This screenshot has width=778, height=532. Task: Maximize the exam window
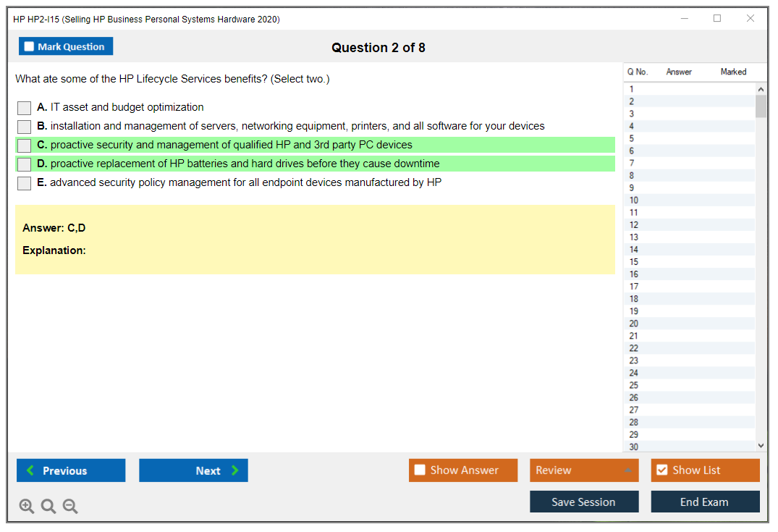717,19
